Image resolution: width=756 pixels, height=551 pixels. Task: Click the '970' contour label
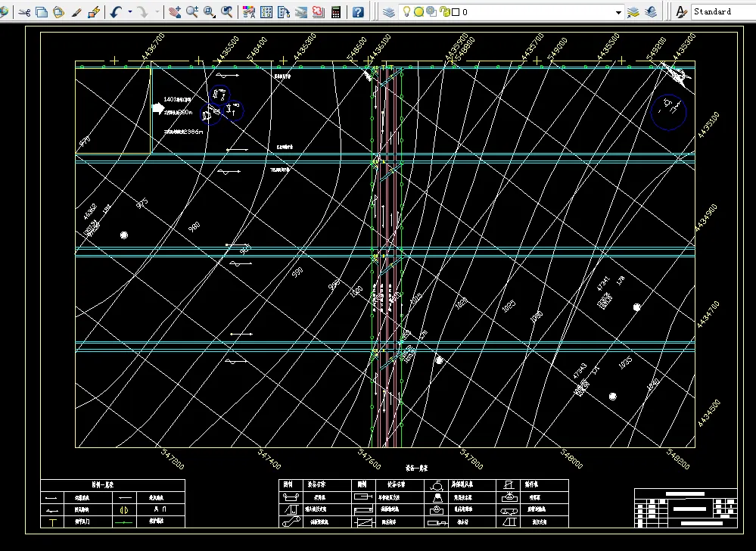(x=85, y=142)
